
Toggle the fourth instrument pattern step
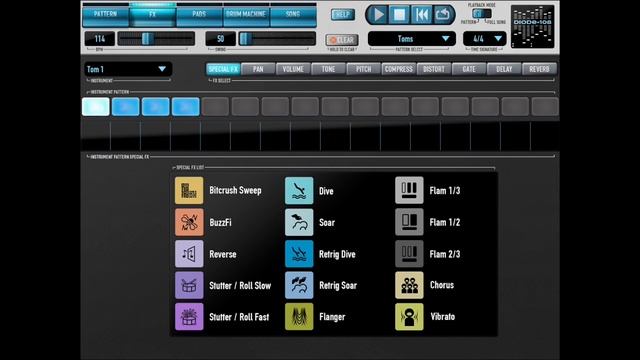(x=186, y=107)
